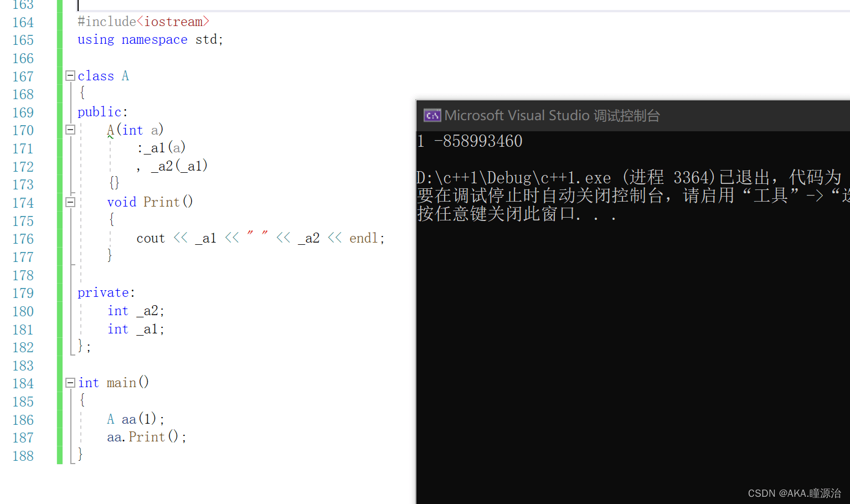Click the caret indicator on line 163

(x=78, y=6)
